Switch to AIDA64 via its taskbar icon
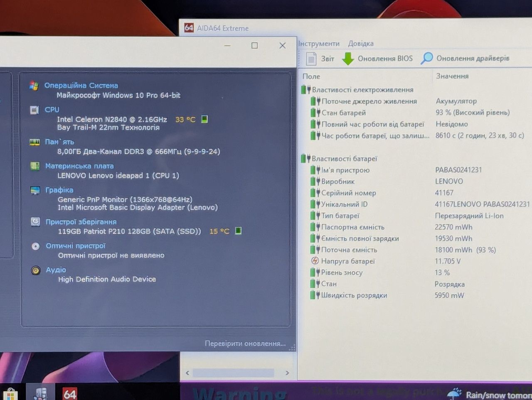The image size is (532, 400). 70,394
